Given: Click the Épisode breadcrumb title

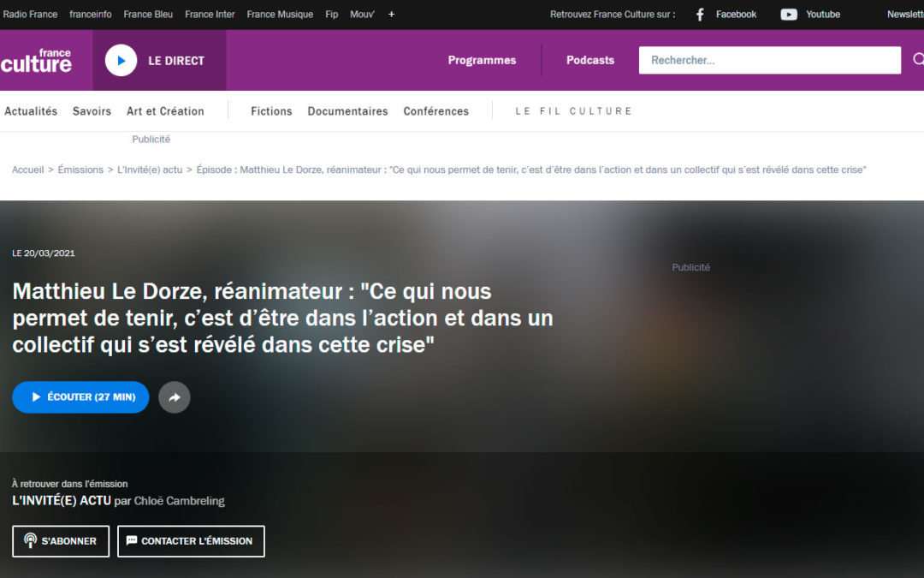Looking at the screenshot, I should click(x=531, y=170).
